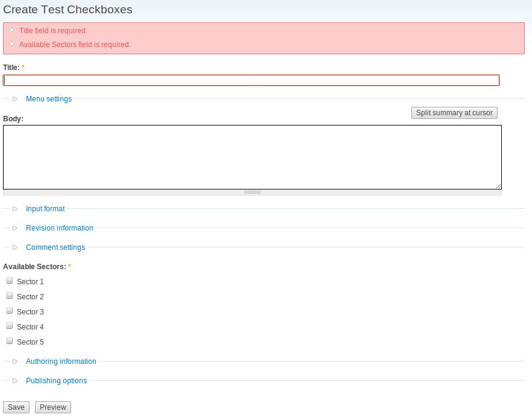Click the triangle icon beside Revision information
Screen dimensions: 532x420
[x=14, y=227]
